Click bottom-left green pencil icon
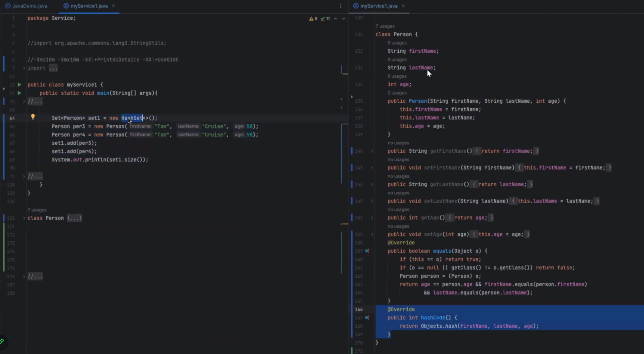Image resolution: width=644 pixels, height=354 pixels. tap(2, 342)
